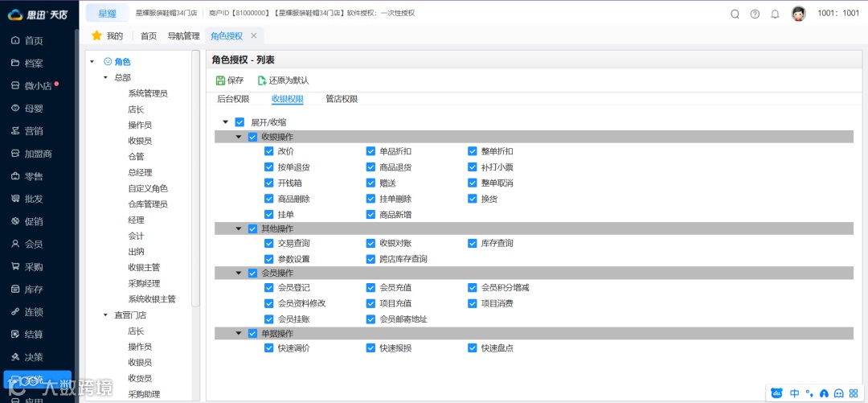Viewport: 868px width, 403px height.
Task: Click the search magnifier icon in header
Action: (x=735, y=14)
